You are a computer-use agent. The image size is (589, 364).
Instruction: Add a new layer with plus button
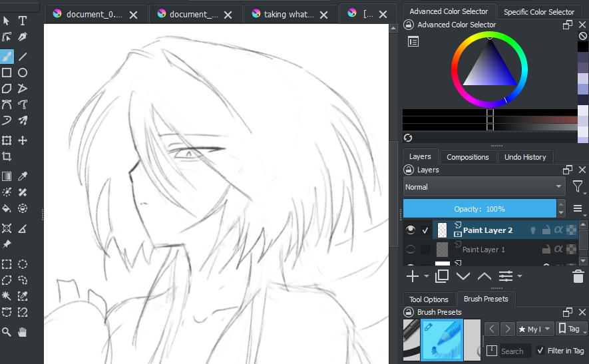pyautogui.click(x=413, y=276)
